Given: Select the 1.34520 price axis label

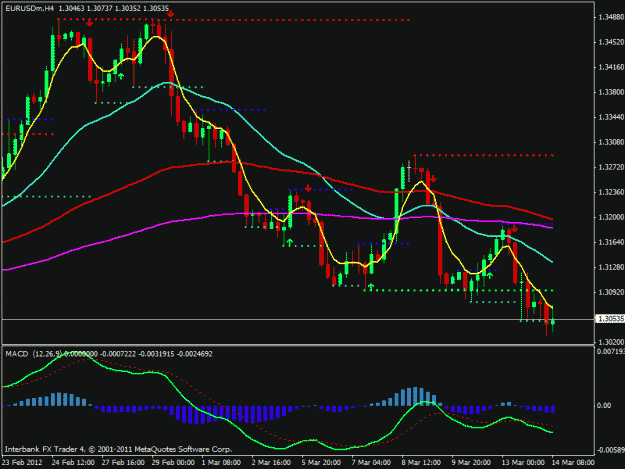Looking at the screenshot, I should pyautogui.click(x=611, y=42).
